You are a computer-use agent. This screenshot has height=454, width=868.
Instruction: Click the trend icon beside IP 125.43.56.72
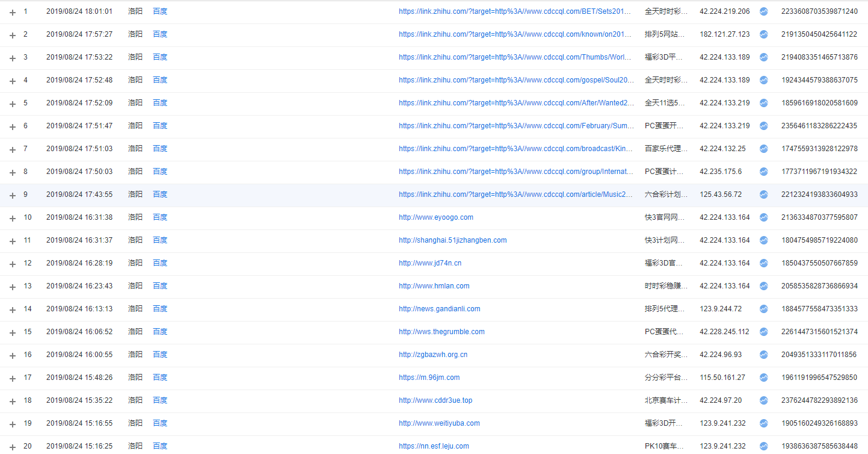coord(763,194)
